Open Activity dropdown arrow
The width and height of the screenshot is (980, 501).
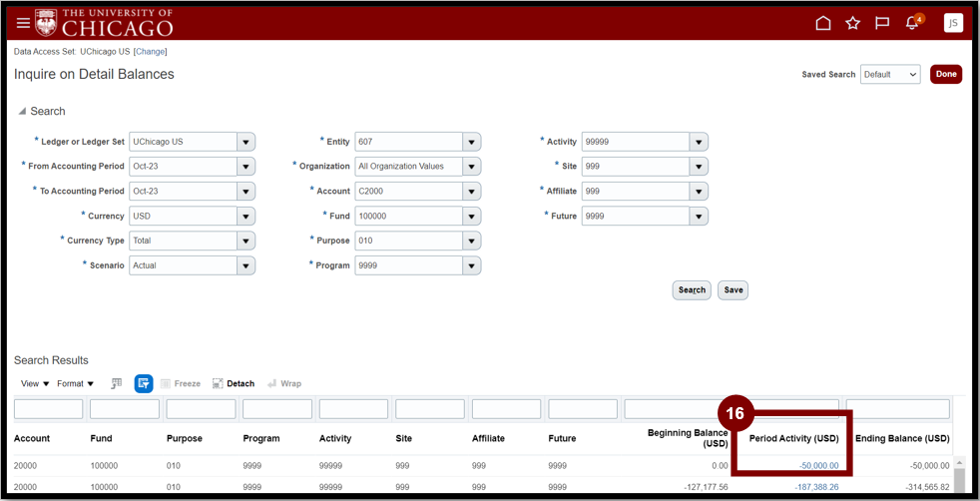[x=699, y=142]
